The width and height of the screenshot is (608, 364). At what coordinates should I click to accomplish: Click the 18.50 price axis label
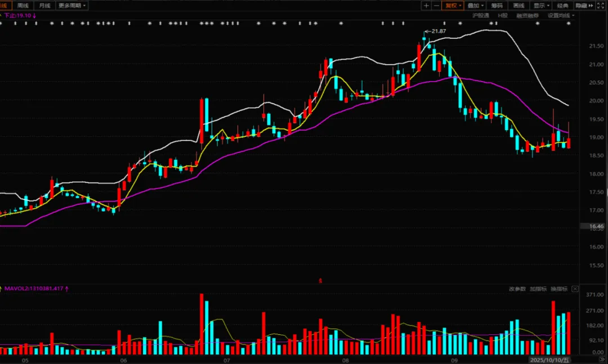[596, 155]
